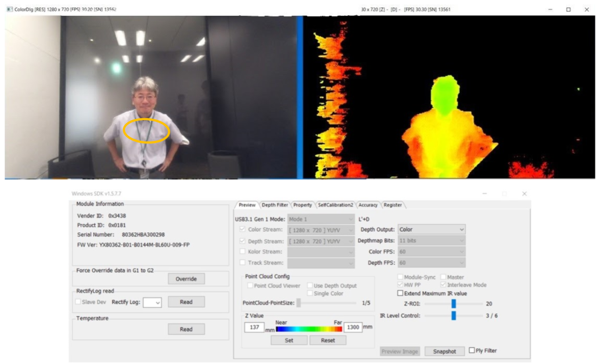597x364 pixels.
Task: Toggle the Use Depth Output checkbox
Action: [x=310, y=286]
